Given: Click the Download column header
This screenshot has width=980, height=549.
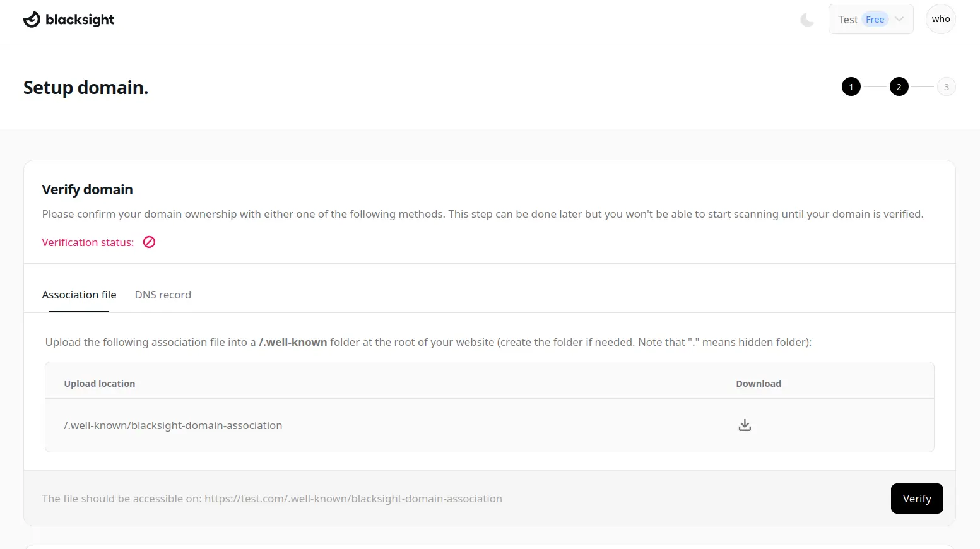Looking at the screenshot, I should [758, 384].
